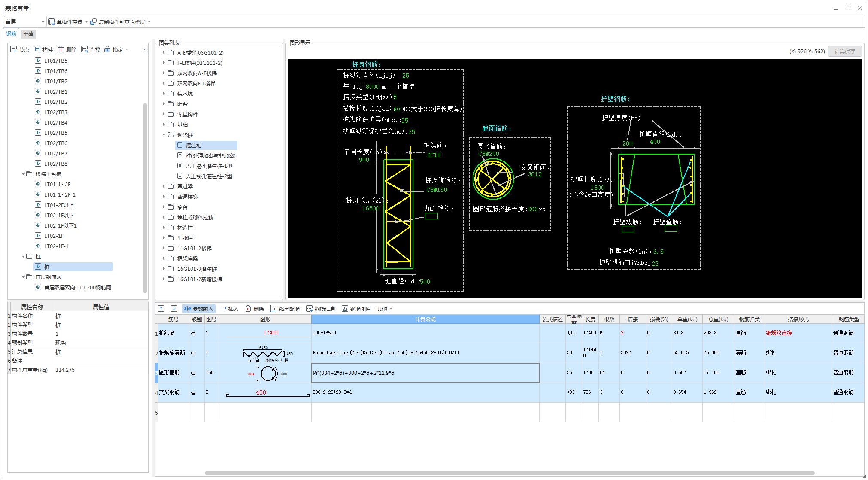
Task: Select LT02/TB8 component in tree
Action: [56, 164]
